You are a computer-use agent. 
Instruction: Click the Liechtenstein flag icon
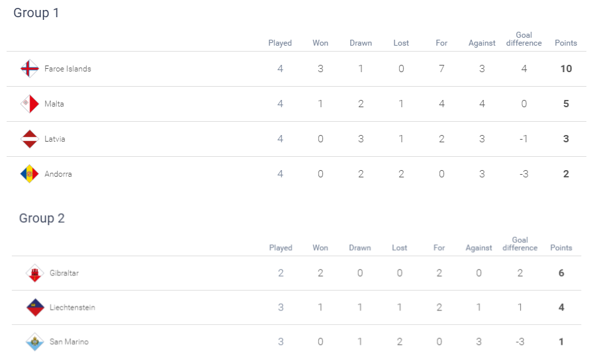(x=34, y=307)
